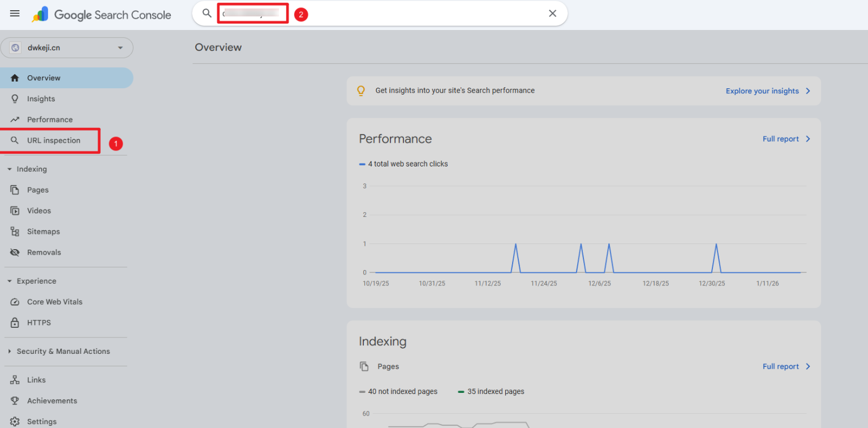Open the hamburger main menu
868x428 pixels.
tap(15, 14)
